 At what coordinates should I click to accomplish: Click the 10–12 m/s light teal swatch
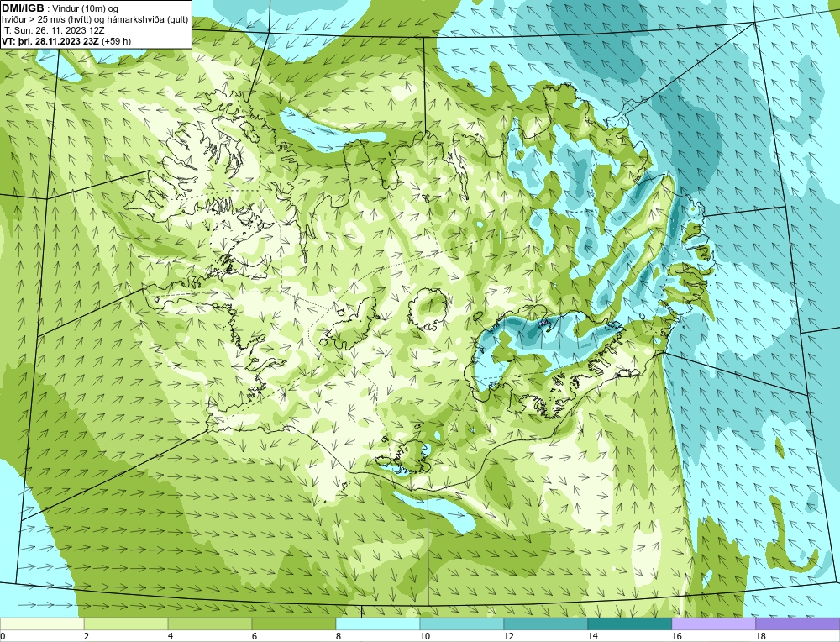click(462, 624)
